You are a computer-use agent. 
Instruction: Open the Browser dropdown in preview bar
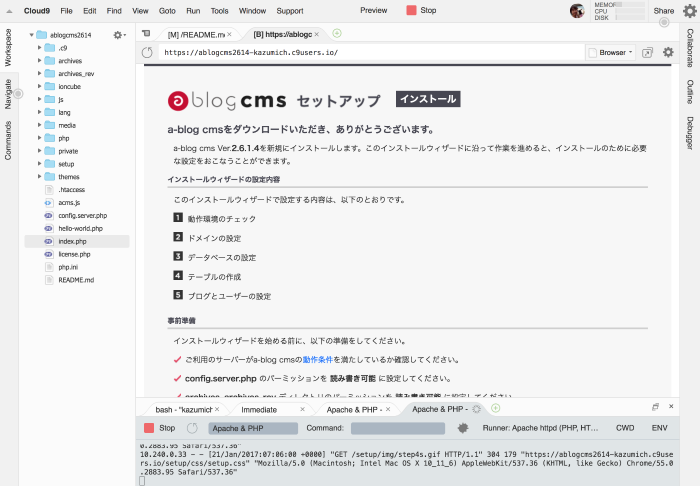[x=611, y=53]
